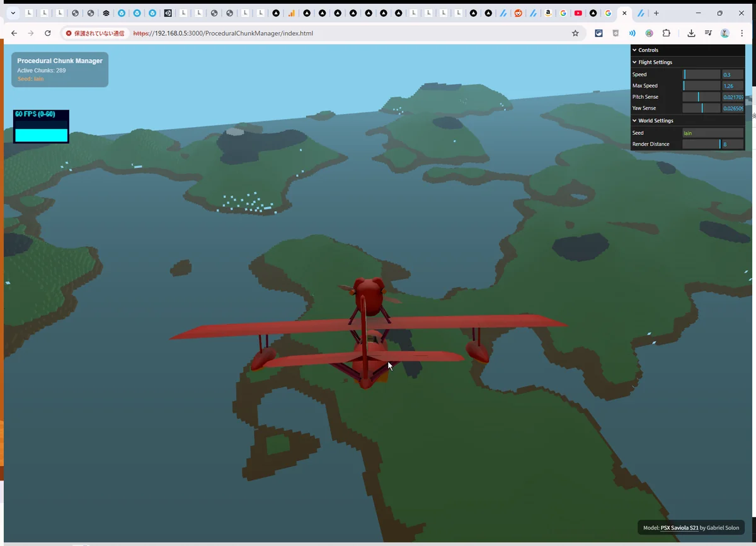Bookmark this page with star icon

pyautogui.click(x=575, y=33)
